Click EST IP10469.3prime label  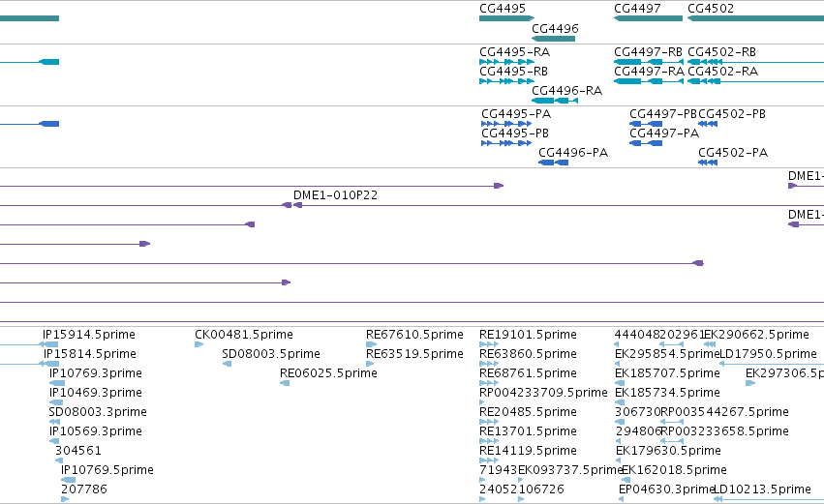tap(96, 393)
